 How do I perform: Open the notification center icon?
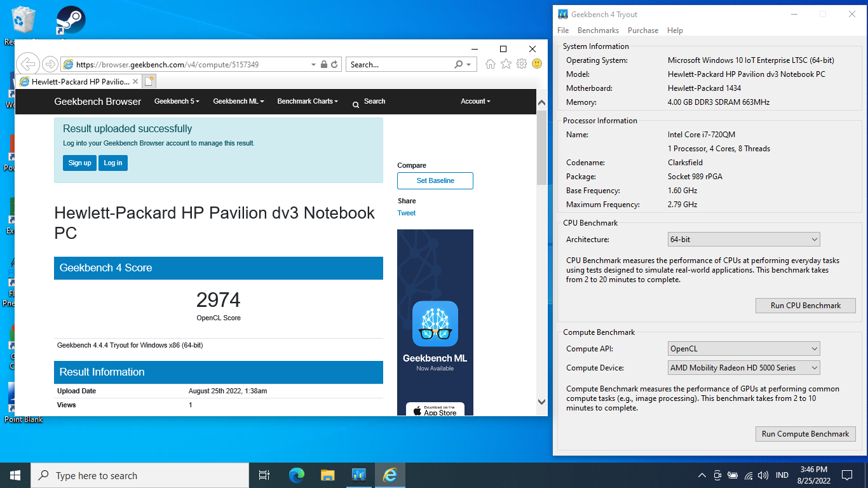point(846,475)
